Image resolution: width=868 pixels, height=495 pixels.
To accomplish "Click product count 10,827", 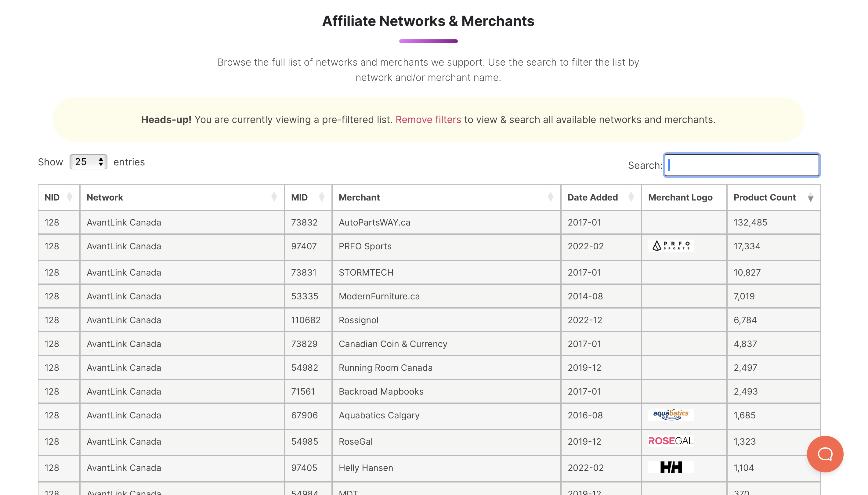I will [747, 272].
